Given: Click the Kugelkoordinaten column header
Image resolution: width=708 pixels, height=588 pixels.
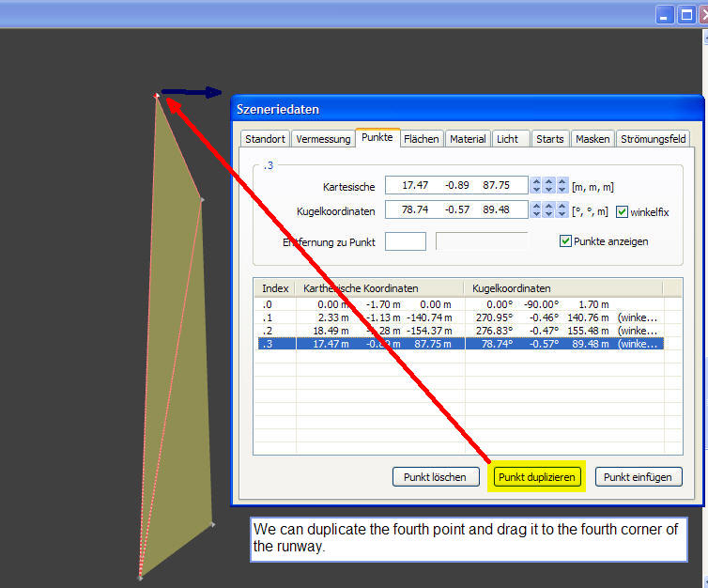Looking at the screenshot, I should pos(563,288).
